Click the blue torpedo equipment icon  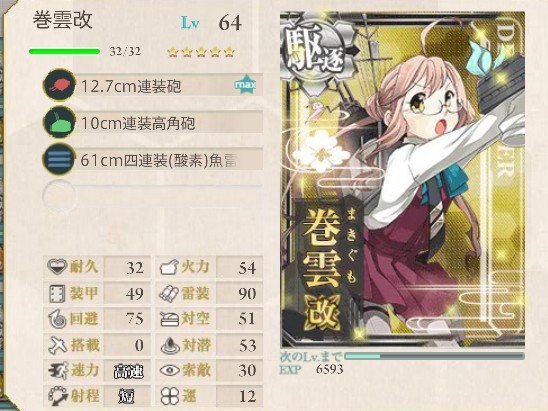[x=59, y=160]
